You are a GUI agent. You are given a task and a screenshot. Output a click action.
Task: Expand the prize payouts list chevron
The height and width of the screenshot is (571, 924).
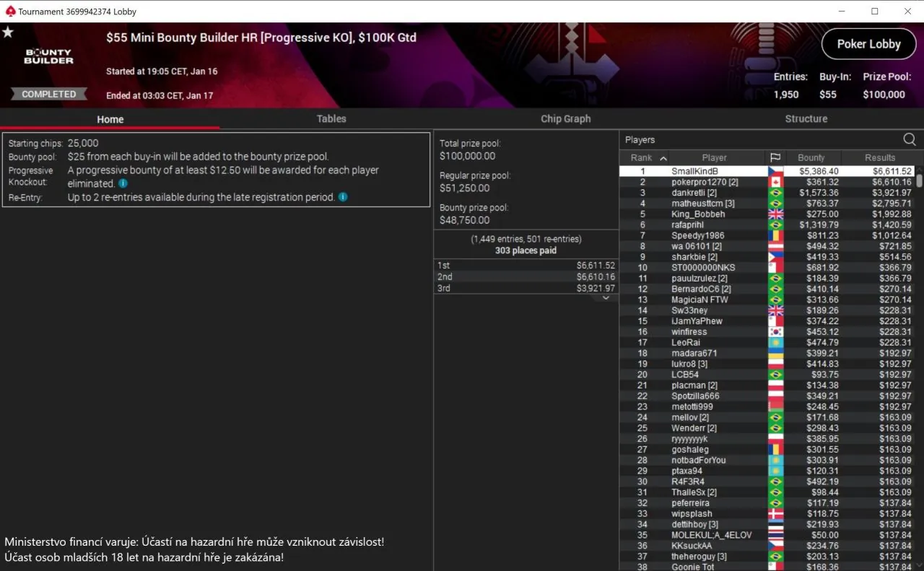coord(606,297)
